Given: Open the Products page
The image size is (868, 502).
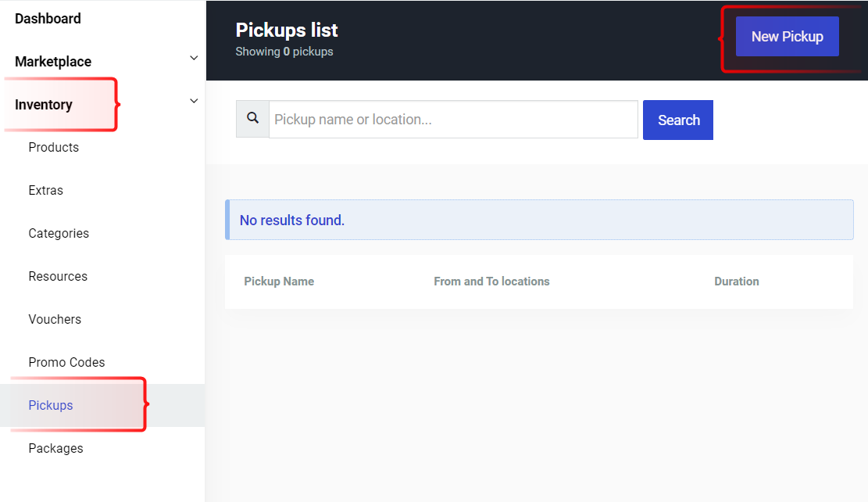Looking at the screenshot, I should [x=54, y=147].
